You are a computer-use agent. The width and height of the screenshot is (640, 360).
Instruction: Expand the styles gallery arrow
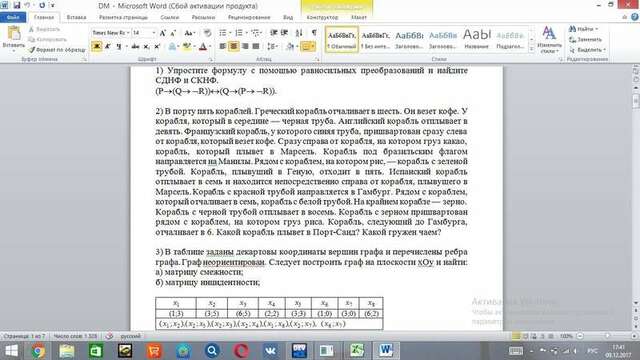pos(531,49)
